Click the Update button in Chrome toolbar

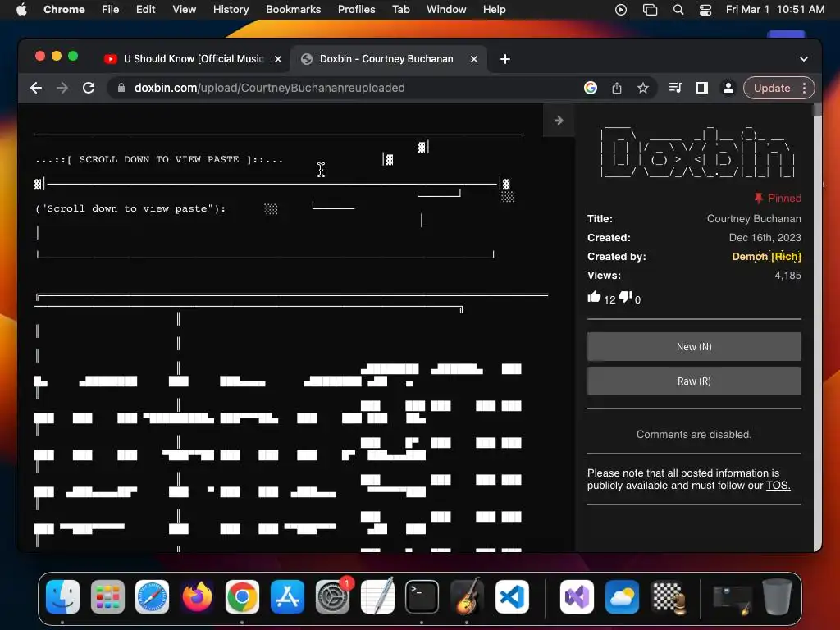[x=772, y=88]
